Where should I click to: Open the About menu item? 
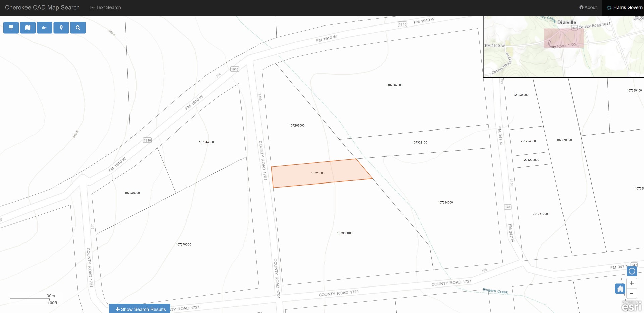pos(588,7)
